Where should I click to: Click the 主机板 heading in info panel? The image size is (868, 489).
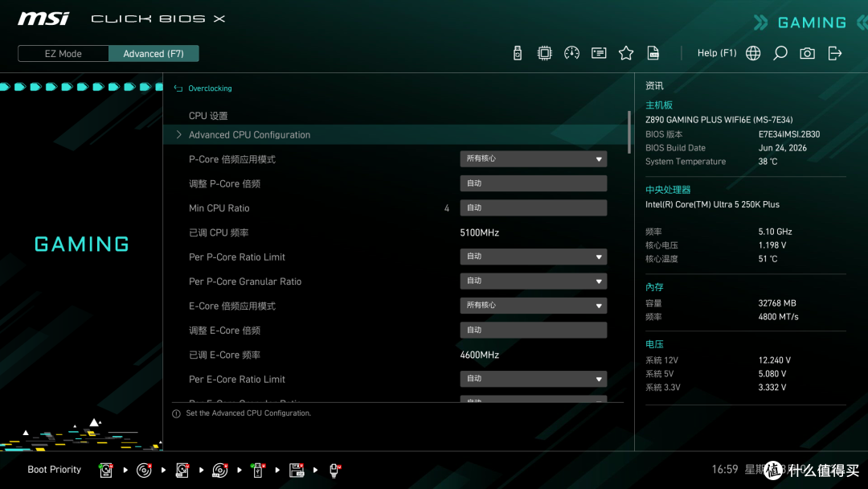(x=659, y=105)
